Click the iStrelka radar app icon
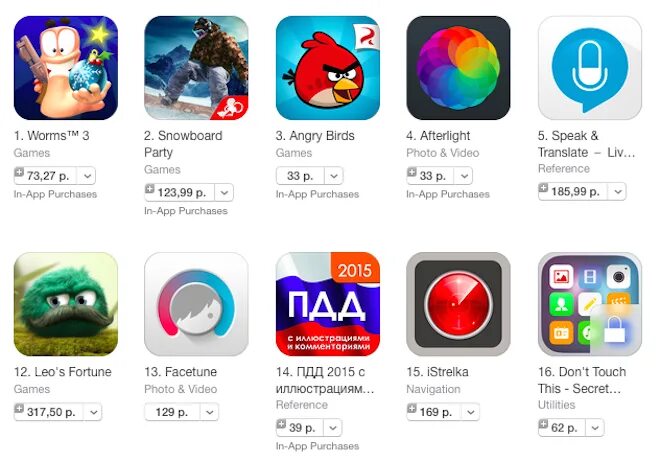 point(458,304)
